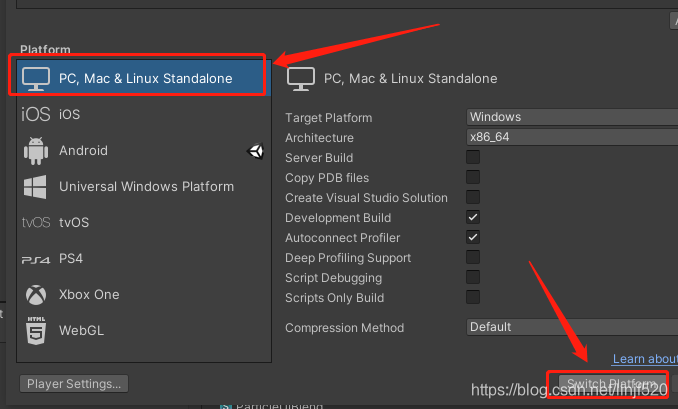The image size is (678, 409).
Task: Enable the Server Build checkbox
Action: tap(473, 157)
